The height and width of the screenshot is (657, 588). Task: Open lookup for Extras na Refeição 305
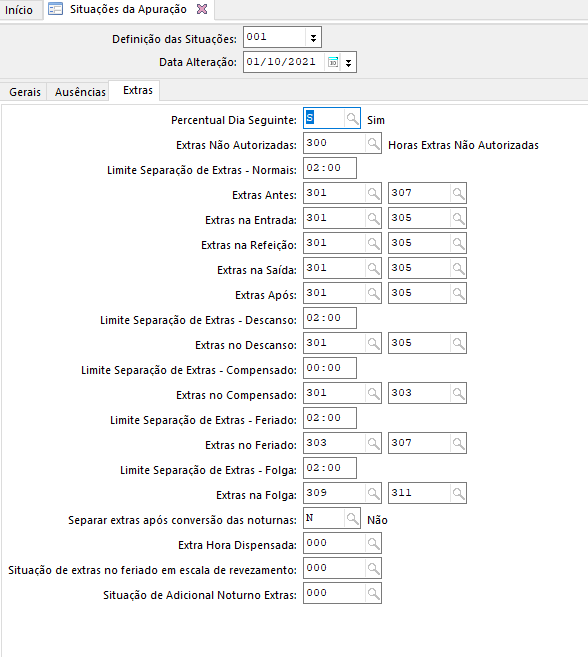click(x=458, y=243)
